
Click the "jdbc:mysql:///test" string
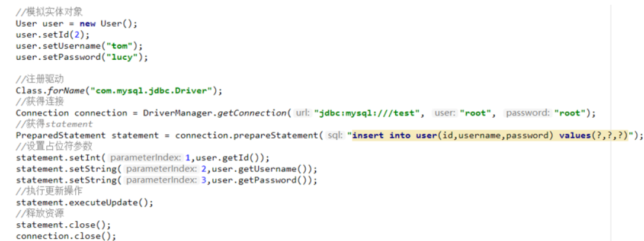pos(367,113)
